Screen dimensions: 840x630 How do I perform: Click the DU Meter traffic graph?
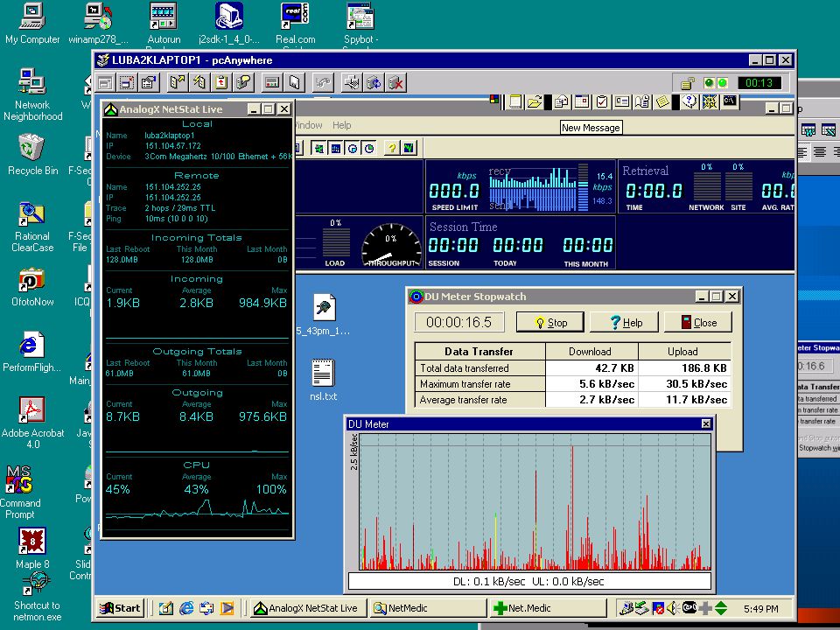(x=535, y=501)
